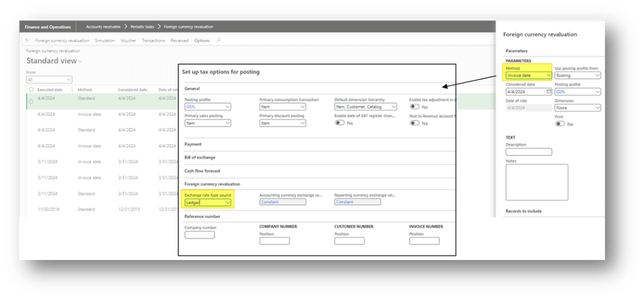644x299 pixels.
Task: Click the search magnifier in the action bar
Action: point(219,40)
